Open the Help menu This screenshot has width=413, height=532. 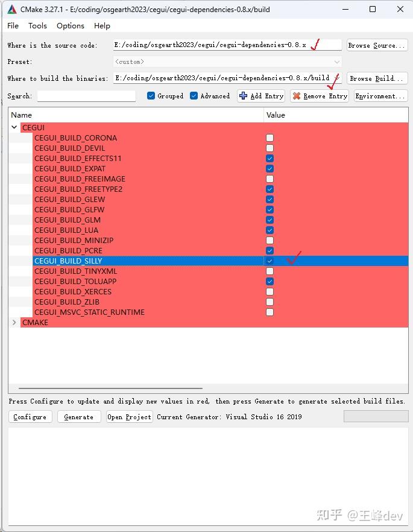click(102, 26)
